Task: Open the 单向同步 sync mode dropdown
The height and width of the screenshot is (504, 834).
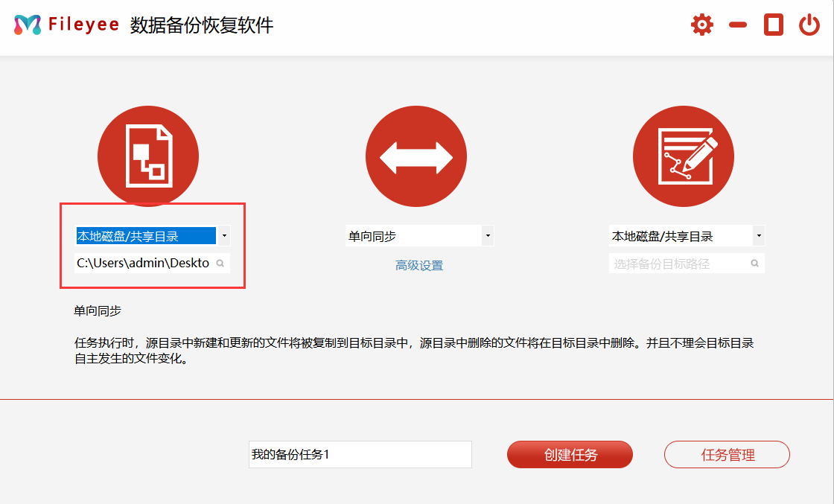Action: tap(487, 237)
